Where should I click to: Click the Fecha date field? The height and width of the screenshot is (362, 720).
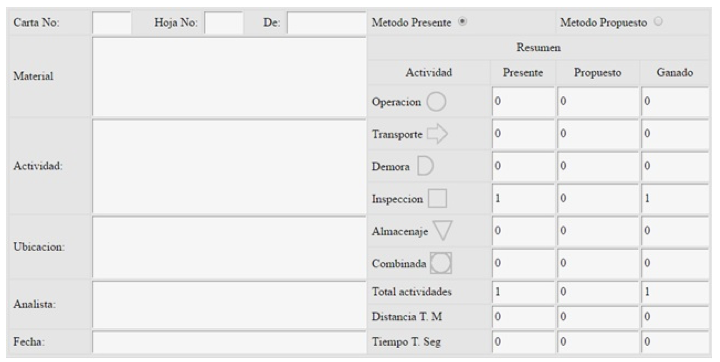click(229, 342)
